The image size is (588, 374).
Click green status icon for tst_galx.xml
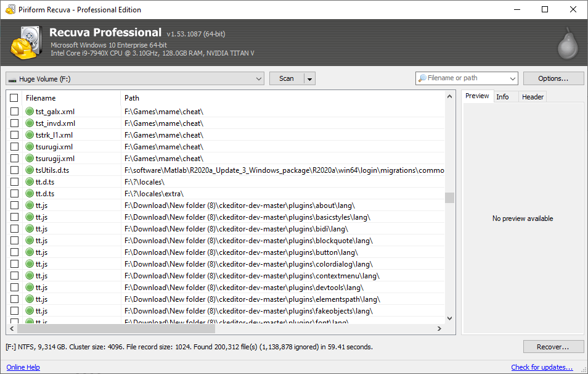click(30, 111)
